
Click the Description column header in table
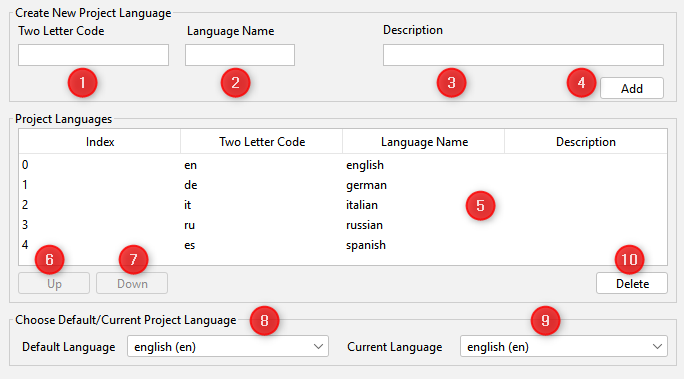click(586, 142)
